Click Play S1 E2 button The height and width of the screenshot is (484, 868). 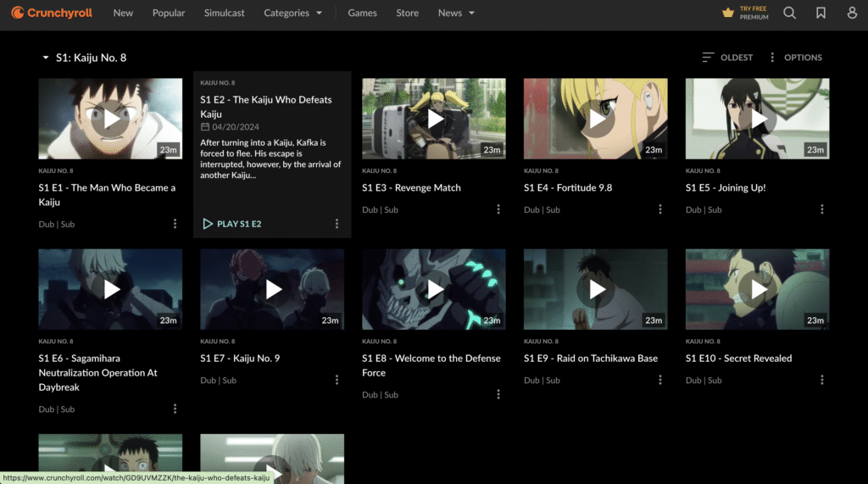(x=232, y=224)
